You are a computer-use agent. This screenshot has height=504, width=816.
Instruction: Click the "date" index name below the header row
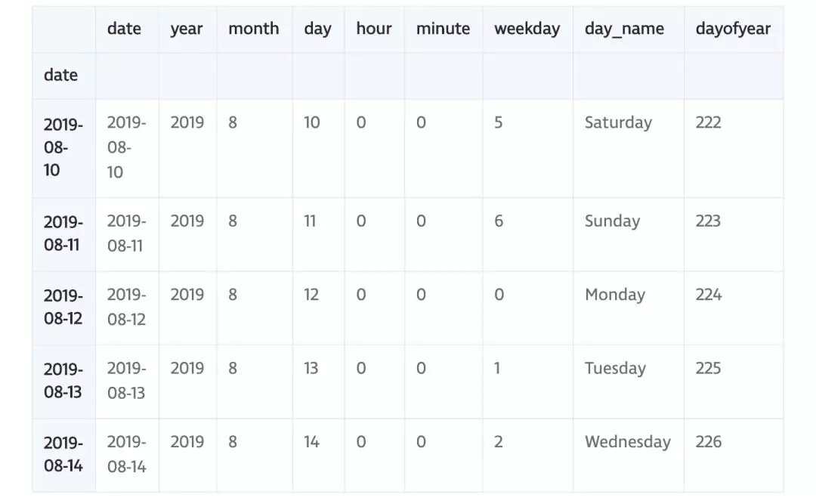[60, 76]
